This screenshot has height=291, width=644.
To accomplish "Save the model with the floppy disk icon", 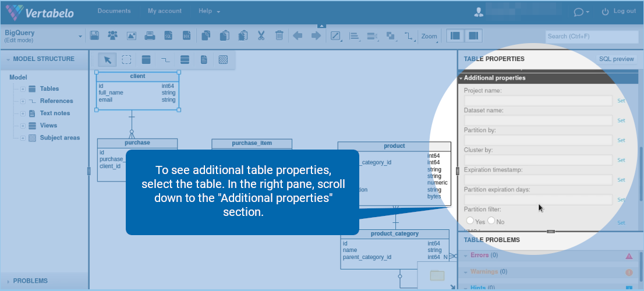I will coord(94,36).
